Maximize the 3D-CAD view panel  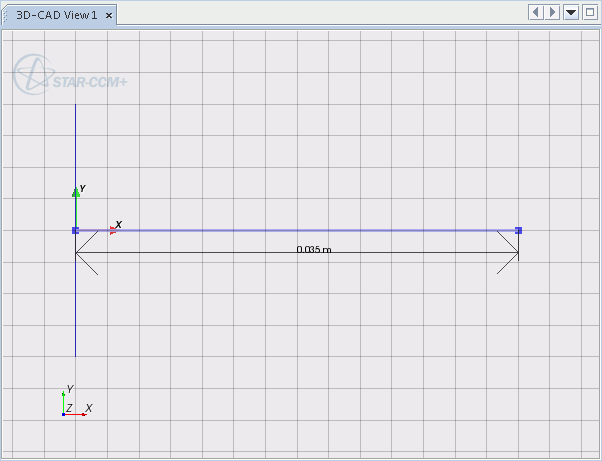point(589,12)
